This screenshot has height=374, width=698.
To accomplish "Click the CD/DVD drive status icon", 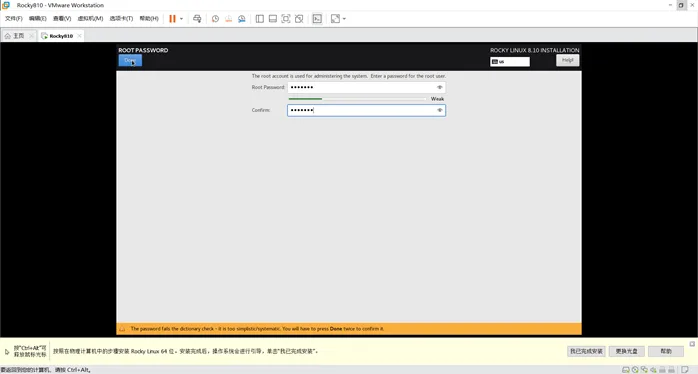I will (635, 370).
